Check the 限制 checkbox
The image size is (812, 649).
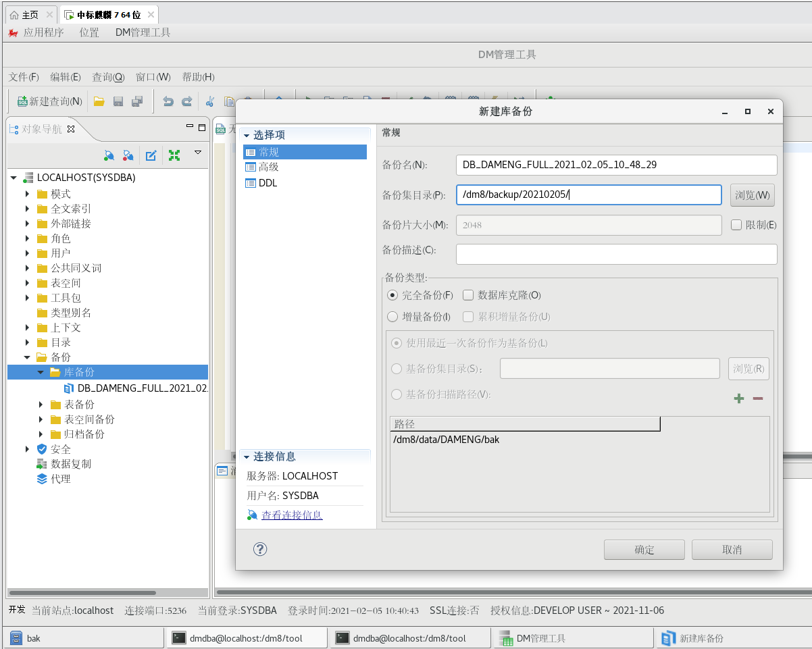[737, 225]
